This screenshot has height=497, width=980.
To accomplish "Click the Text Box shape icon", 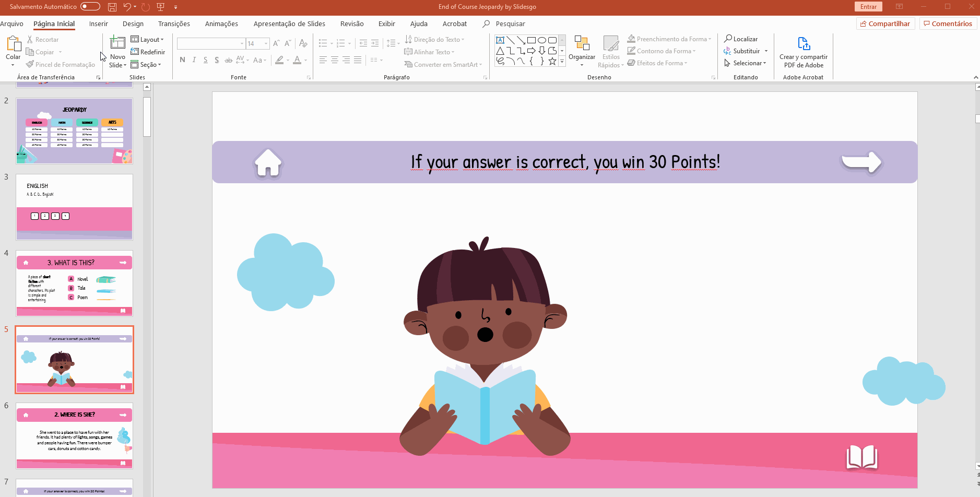I will pos(500,40).
